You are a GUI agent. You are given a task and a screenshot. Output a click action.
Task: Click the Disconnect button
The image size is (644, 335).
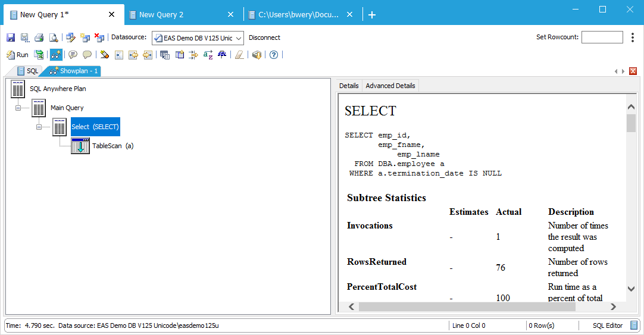[x=264, y=37]
